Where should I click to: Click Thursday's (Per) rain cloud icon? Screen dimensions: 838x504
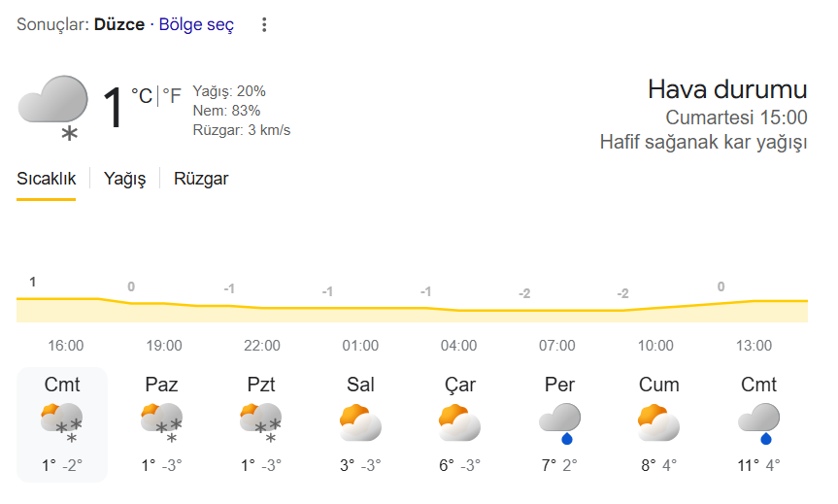pos(559,422)
